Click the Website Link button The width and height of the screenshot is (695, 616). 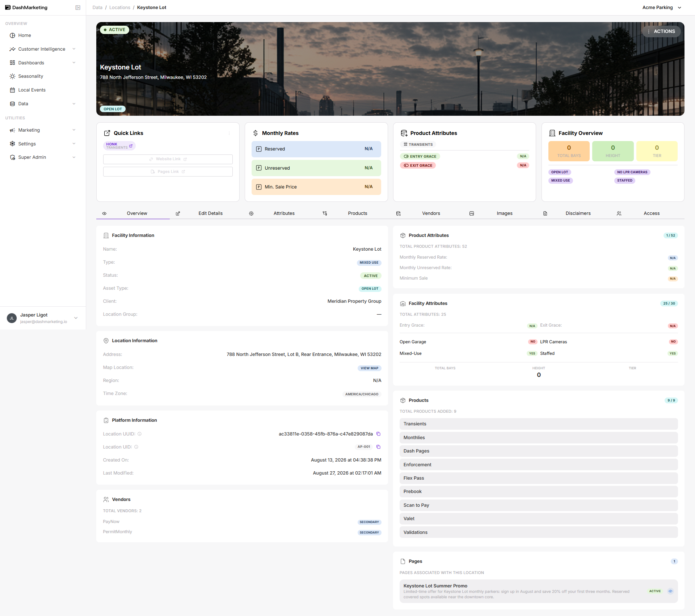point(168,159)
